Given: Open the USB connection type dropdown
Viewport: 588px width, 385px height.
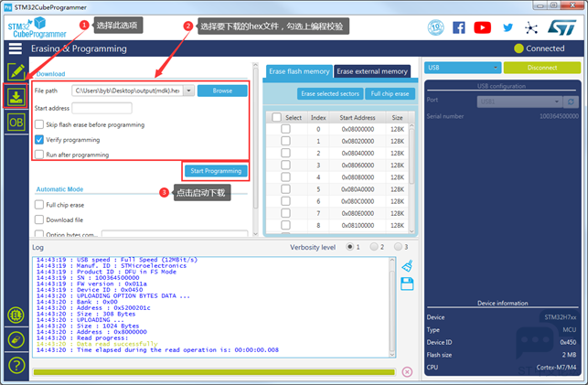Looking at the screenshot, I should tap(463, 68).
